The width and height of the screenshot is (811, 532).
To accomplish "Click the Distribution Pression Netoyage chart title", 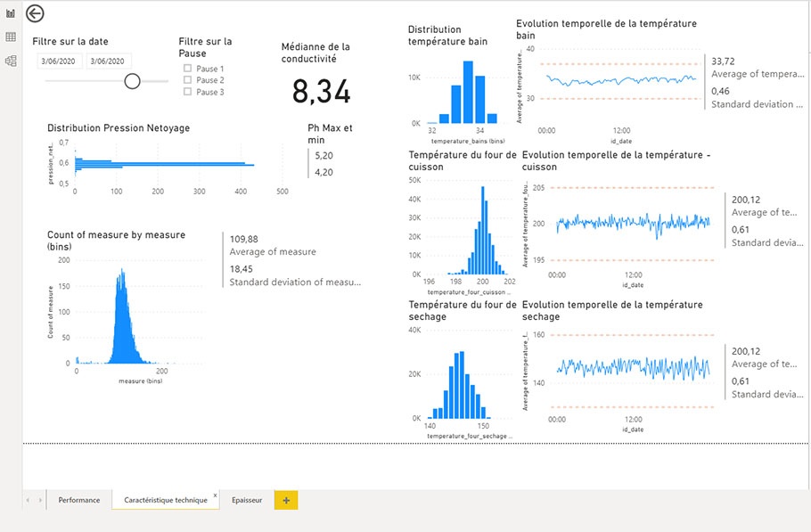I will (x=119, y=128).
